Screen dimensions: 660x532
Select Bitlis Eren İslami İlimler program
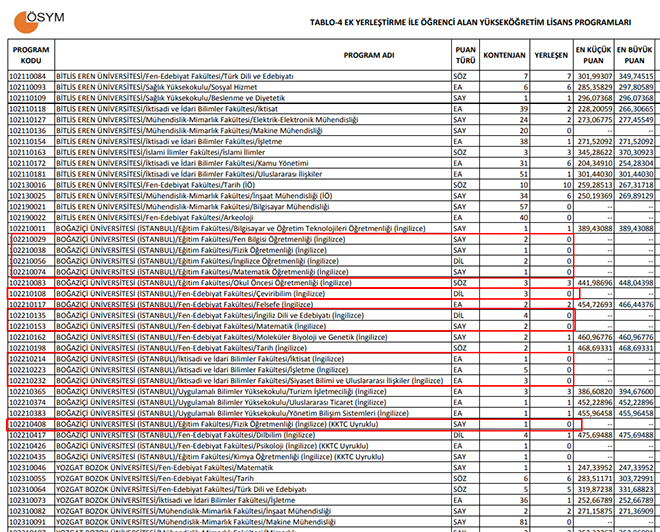point(160,152)
